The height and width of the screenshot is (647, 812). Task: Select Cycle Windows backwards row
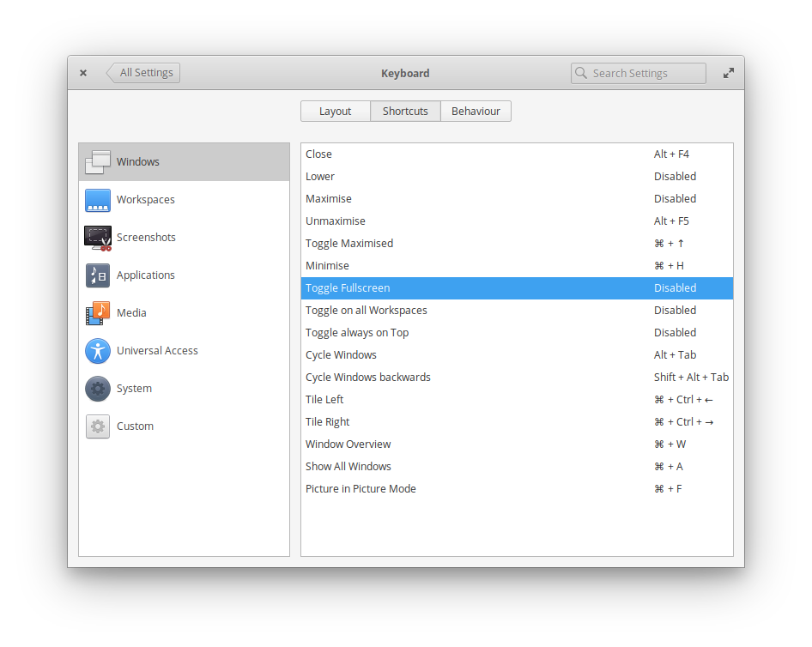tap(517, 377)
